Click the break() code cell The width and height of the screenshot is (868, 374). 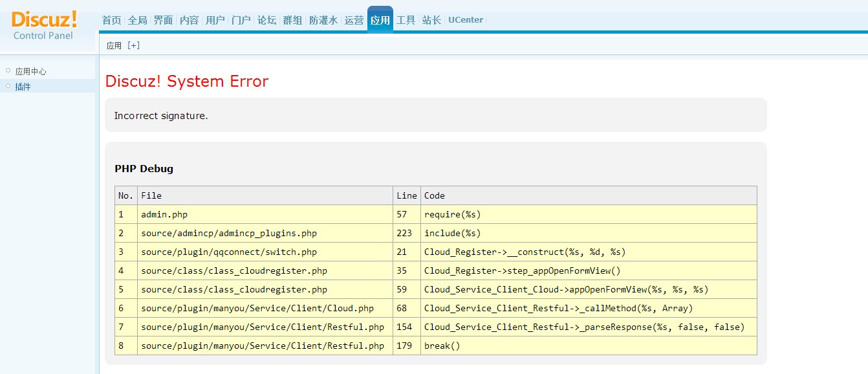click(x=589, y=346)
